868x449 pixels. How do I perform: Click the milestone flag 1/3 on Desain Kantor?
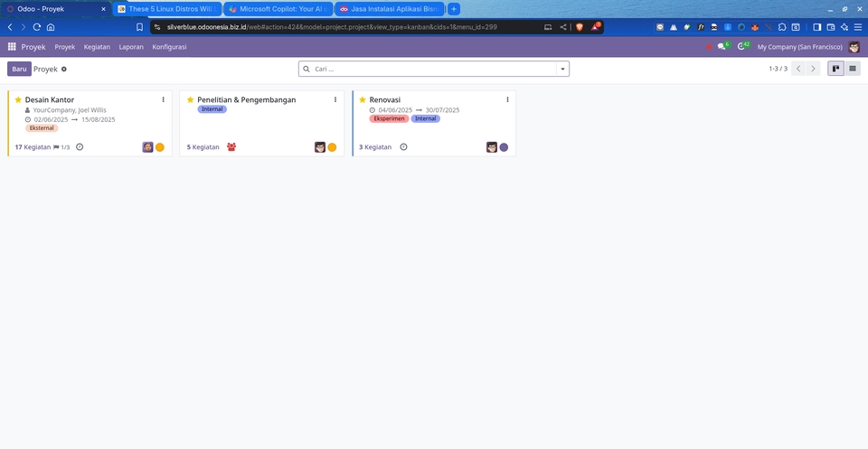[61, 147]
